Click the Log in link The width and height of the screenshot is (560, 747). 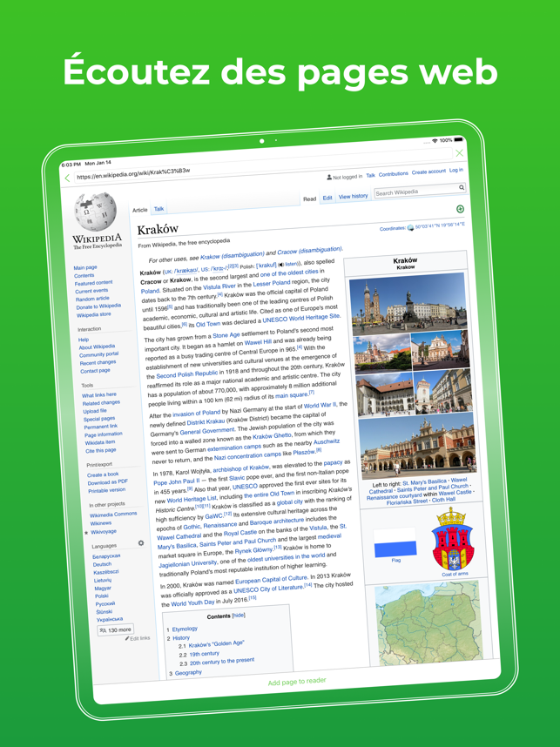(x=456, y=170)
